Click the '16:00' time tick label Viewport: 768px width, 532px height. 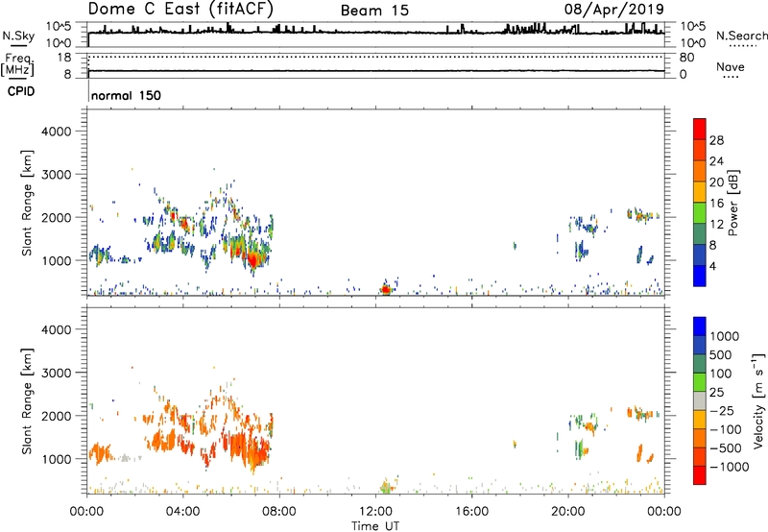click(x=471, y=512)
